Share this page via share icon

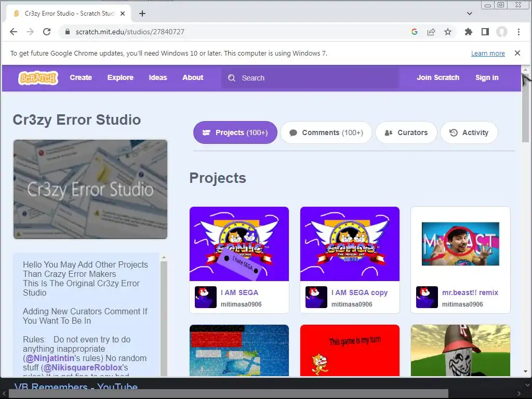click(431, 32)
